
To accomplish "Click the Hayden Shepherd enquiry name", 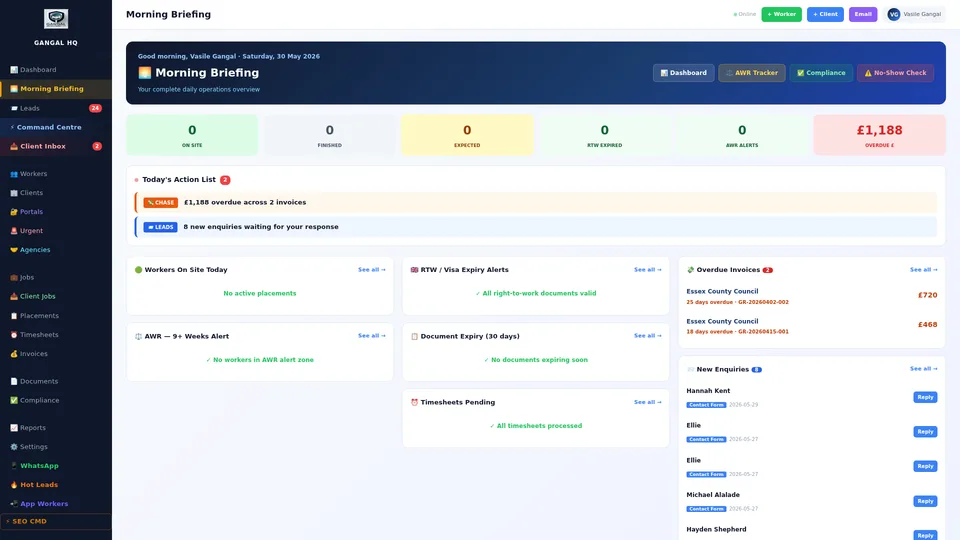I will coord(716,530).
